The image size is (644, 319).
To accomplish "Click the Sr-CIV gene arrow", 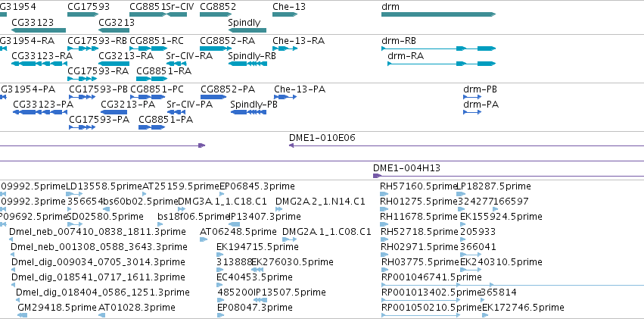I will click(x=176, y=14).
